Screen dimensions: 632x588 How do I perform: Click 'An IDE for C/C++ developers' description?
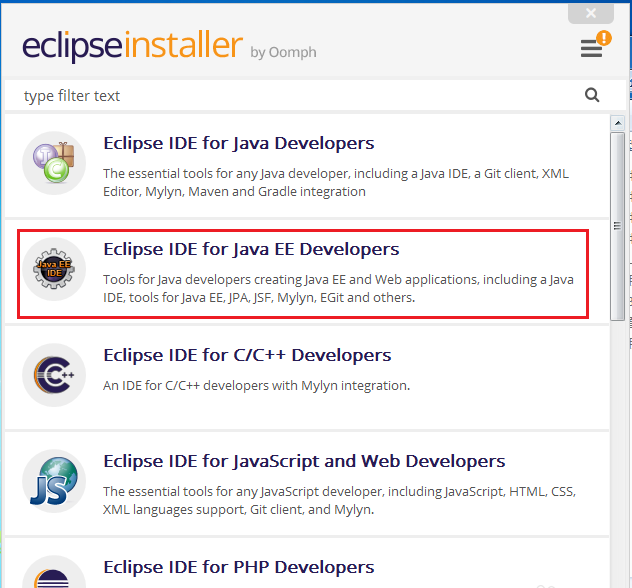pos(256,385)
